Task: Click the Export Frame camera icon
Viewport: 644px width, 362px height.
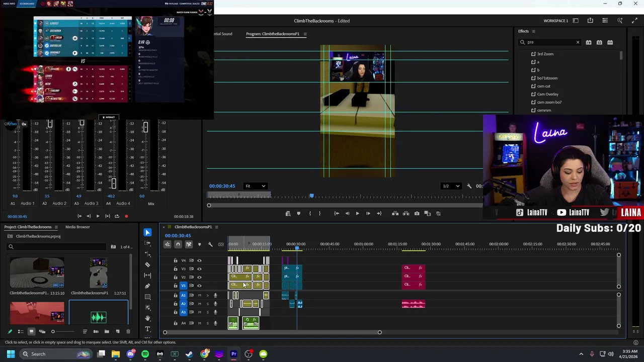Action: pyautogui.click(x=417, y=214)
